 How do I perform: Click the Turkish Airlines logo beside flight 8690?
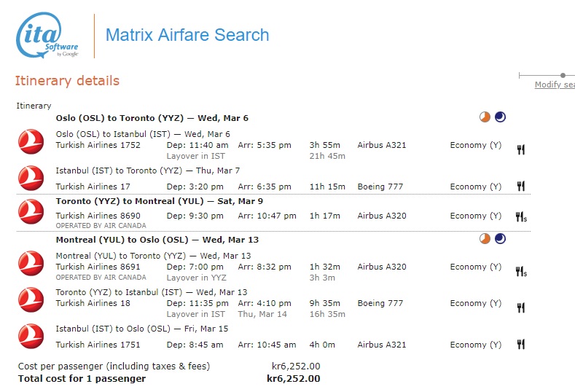pos(31,211)
